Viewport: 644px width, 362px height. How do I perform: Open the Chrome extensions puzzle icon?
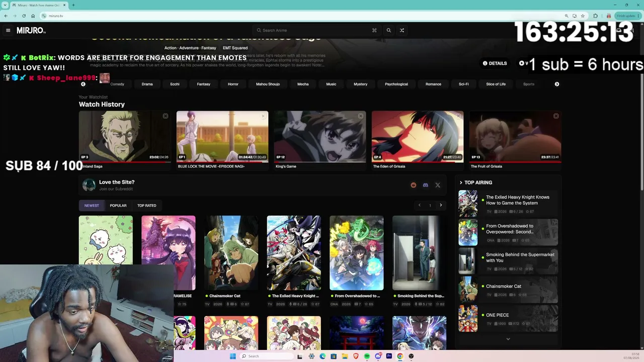pos(595,16)
